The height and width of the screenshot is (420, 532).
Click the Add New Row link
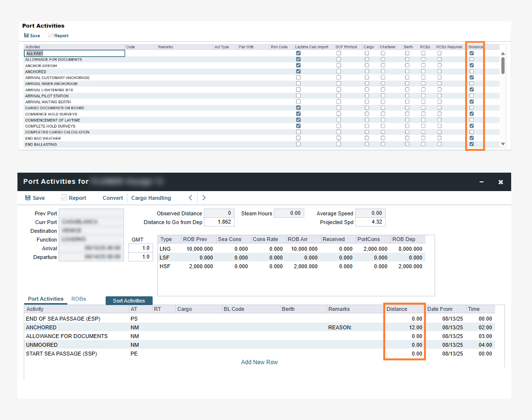[x=259, y=362]
